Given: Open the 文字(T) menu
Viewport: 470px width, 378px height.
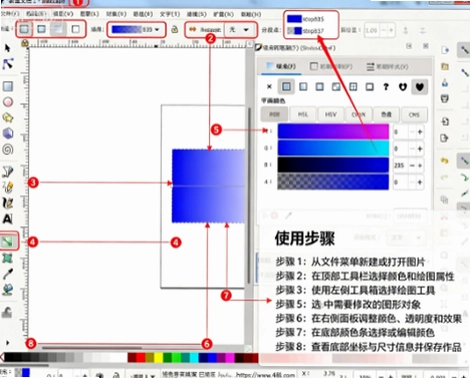Looking at the screenshot, I should point(170,14).
